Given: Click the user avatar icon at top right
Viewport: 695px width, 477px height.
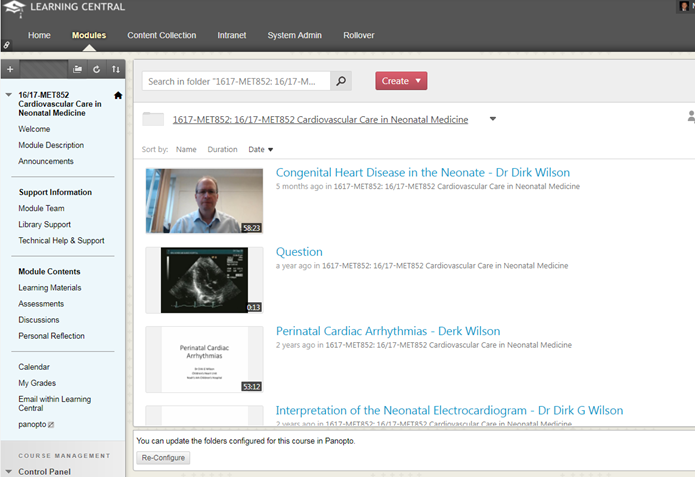Looking at the screenshot, I should [x=684, y=6].
